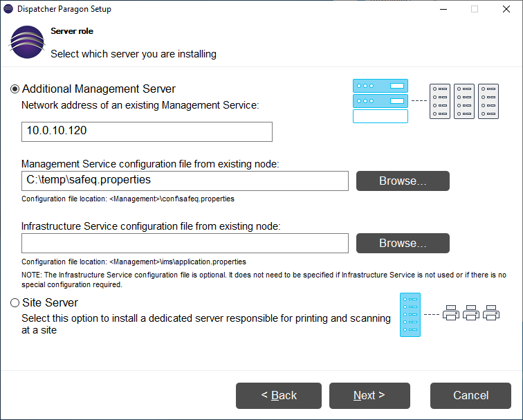Image resolution: width=523 pixels, height=420 pixels.
Task: Browse for the Management Service configuration file
Action: 403,181
